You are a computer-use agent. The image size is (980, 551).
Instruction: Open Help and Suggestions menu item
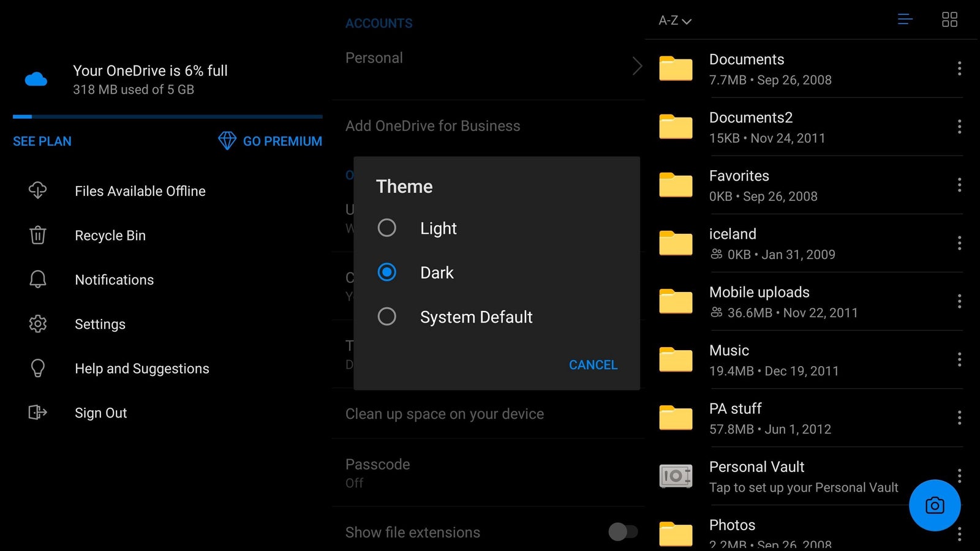pyautogui.click(x=142, y=369)
